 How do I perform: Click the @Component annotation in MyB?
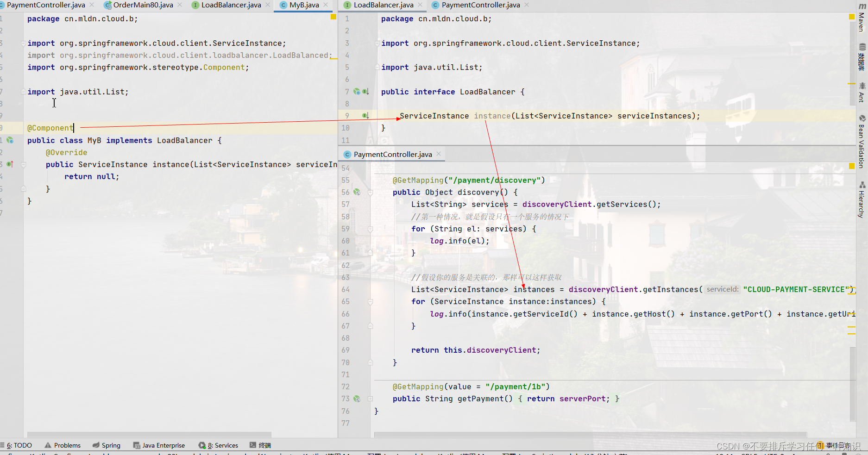(50, 128)
